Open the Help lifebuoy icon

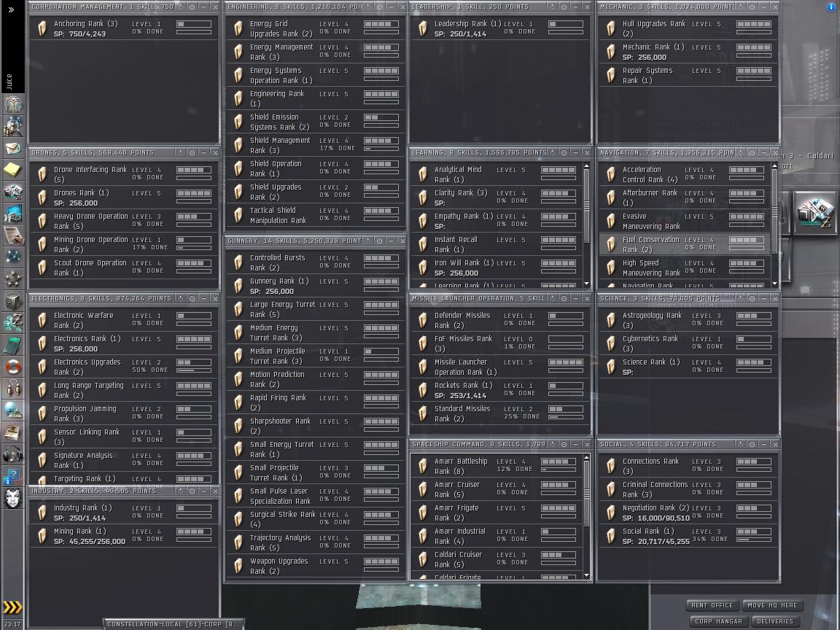click(x=13, y=367)
